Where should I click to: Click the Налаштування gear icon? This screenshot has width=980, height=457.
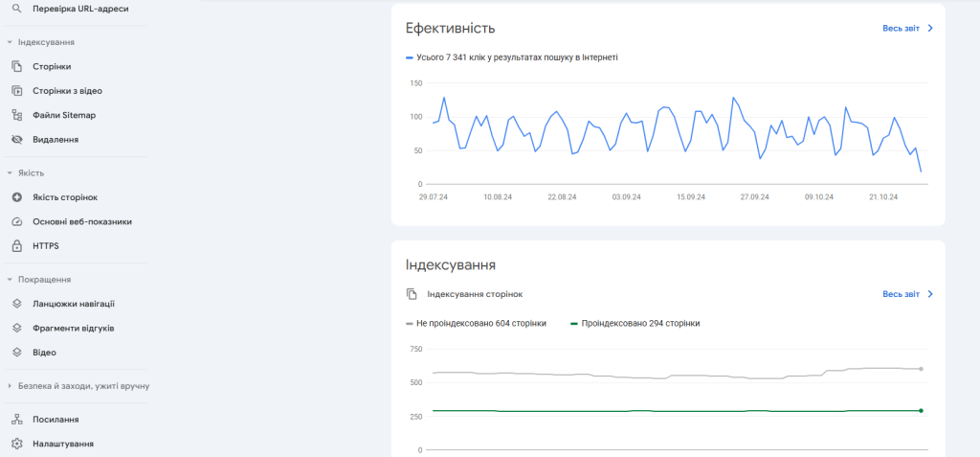point(16,444)
